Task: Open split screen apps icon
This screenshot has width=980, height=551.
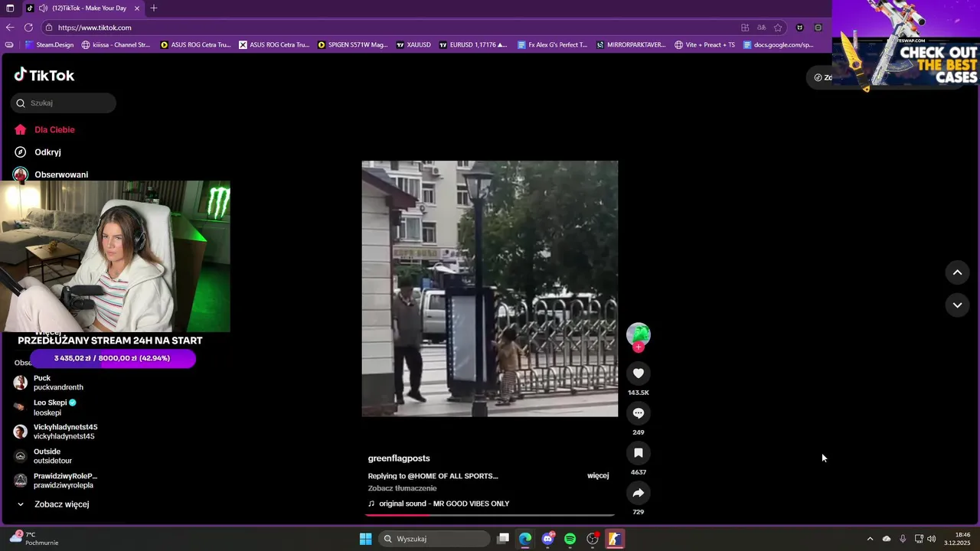Action: point(744,28)
